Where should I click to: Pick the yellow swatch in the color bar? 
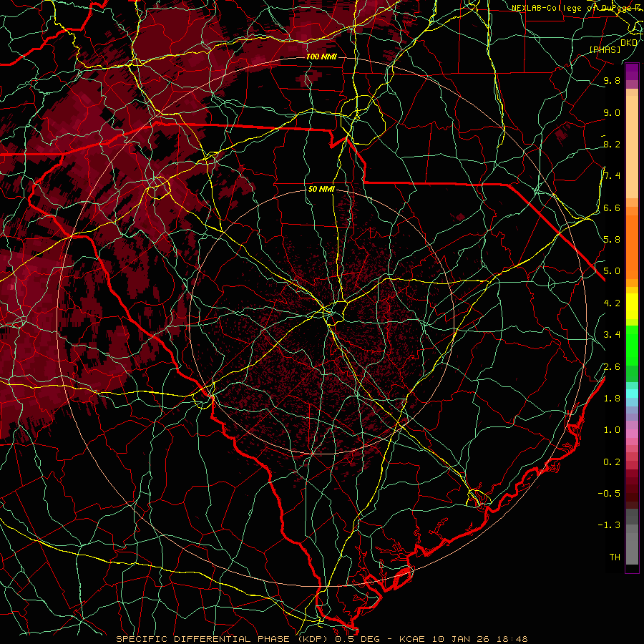click(632, 306)
